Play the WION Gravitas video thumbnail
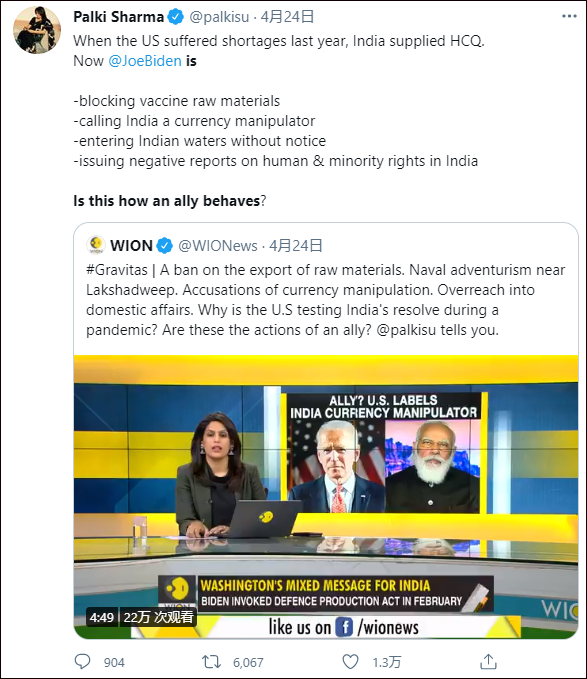587x679 pixels. click(326, 497)
